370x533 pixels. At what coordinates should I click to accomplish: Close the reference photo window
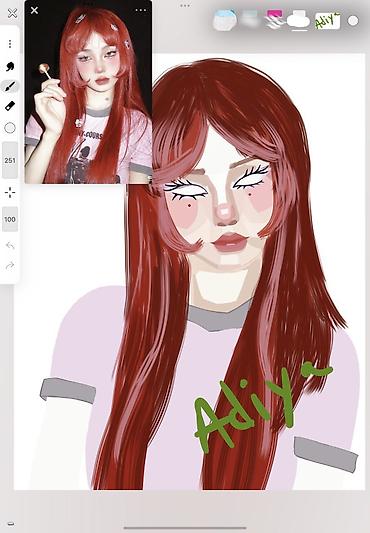(34, 11)
